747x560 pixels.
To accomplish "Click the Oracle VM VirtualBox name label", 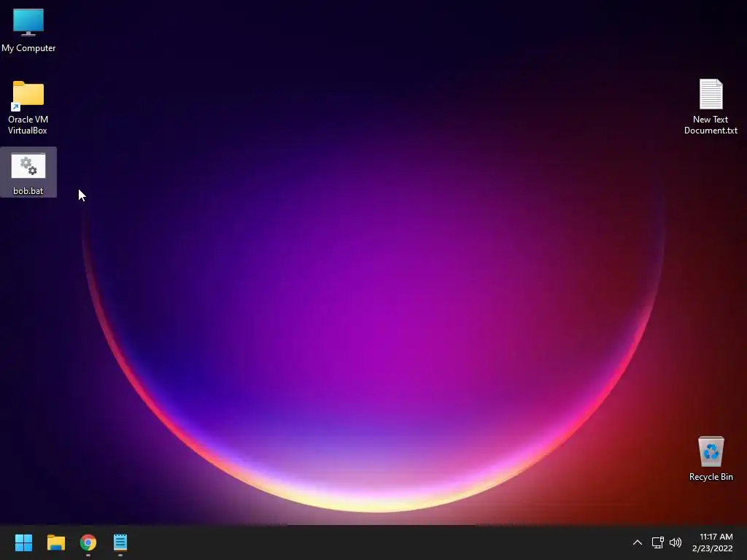I will coord(28,125).
